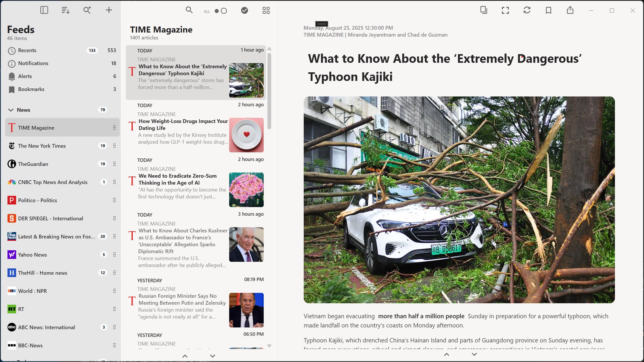
Task: Open Bookmarks in the sidebar
Action: (62, 89)
